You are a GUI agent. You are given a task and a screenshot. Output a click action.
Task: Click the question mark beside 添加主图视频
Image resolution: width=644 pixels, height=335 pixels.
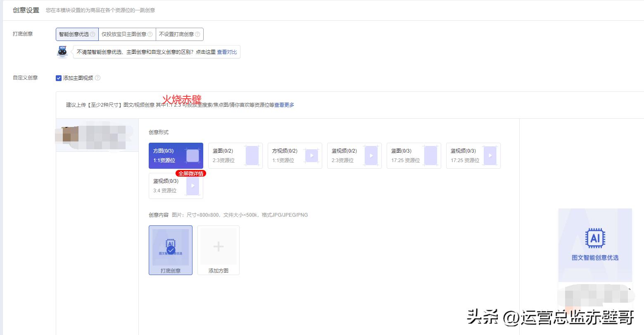(x=98, y=78)
